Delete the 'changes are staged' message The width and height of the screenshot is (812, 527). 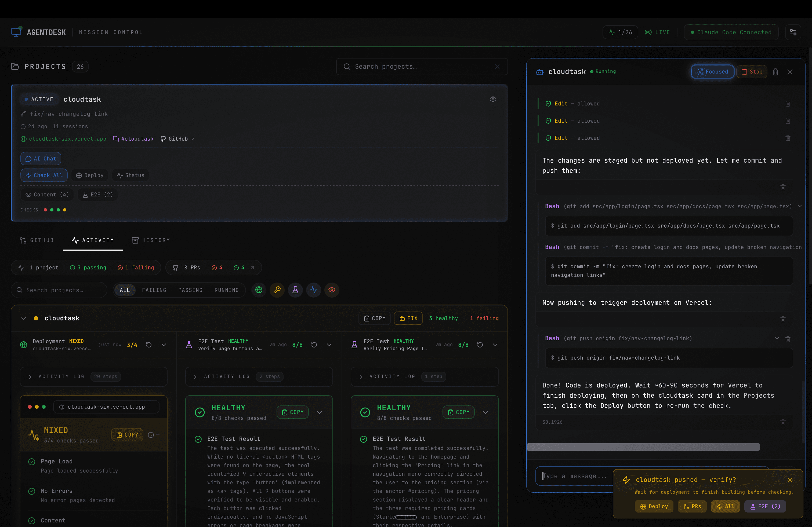coord(783,187)
